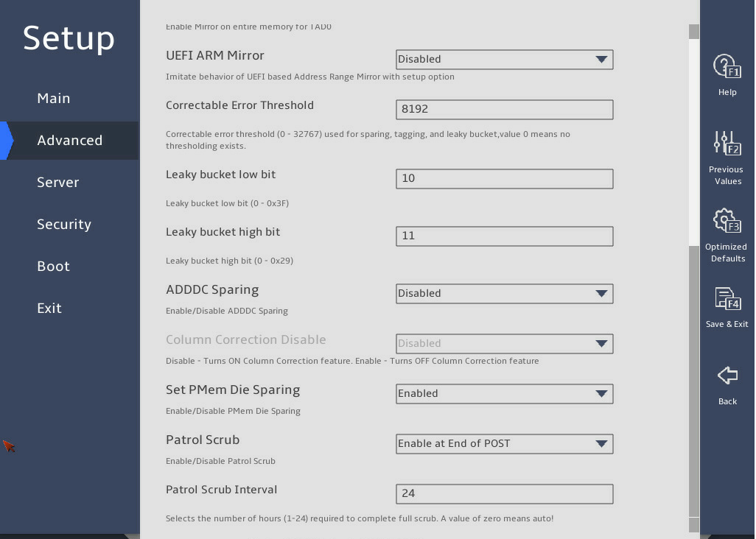756x539 pixels.
Task: Restore Previous Values via F2 icon
Action: (x=727, y=143)
